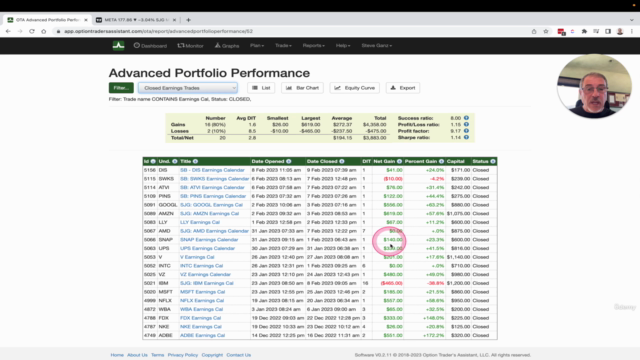Click info icon beside Id column

(x=153, y=161)
